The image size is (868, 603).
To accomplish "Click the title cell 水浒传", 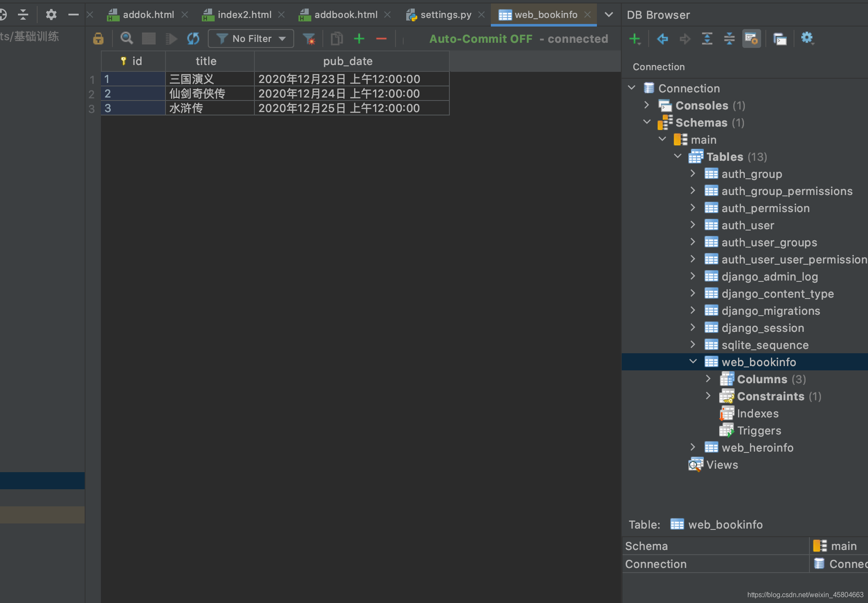I will click(x=186, y=108).
